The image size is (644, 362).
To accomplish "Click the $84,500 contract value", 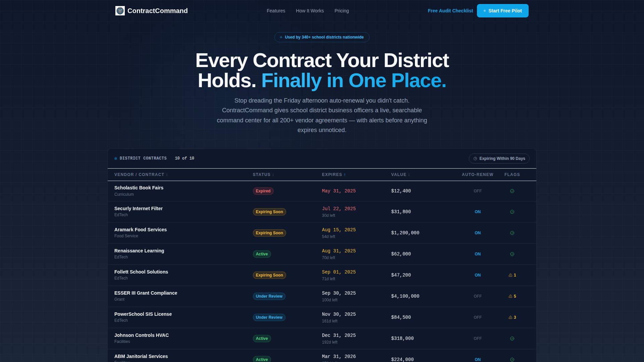I will [401, 317].
